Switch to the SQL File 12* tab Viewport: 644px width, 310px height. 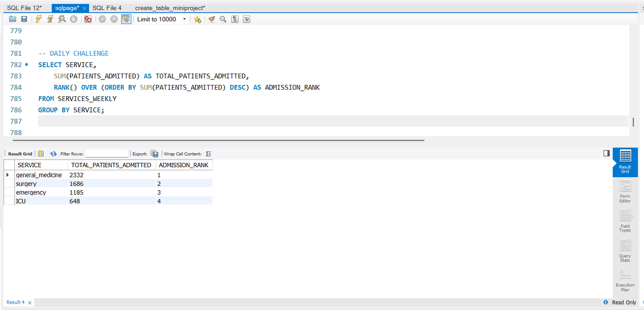(25, 8)
